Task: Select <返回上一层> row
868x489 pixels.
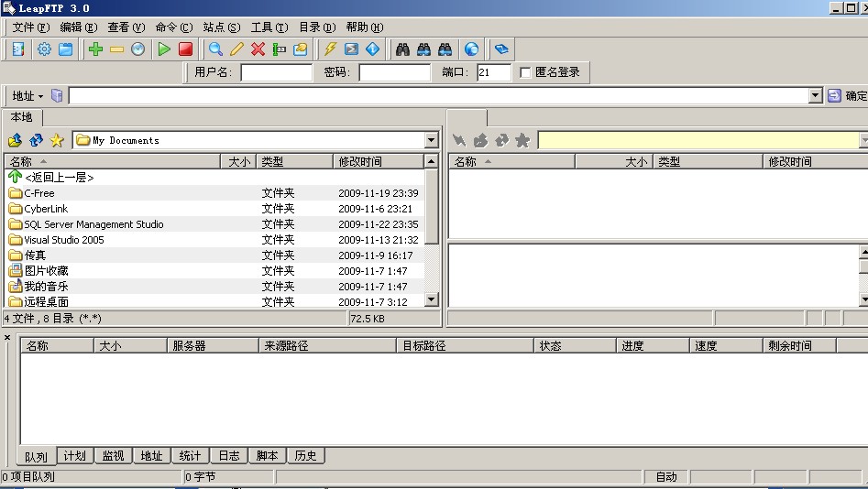Action: [216, 178]
